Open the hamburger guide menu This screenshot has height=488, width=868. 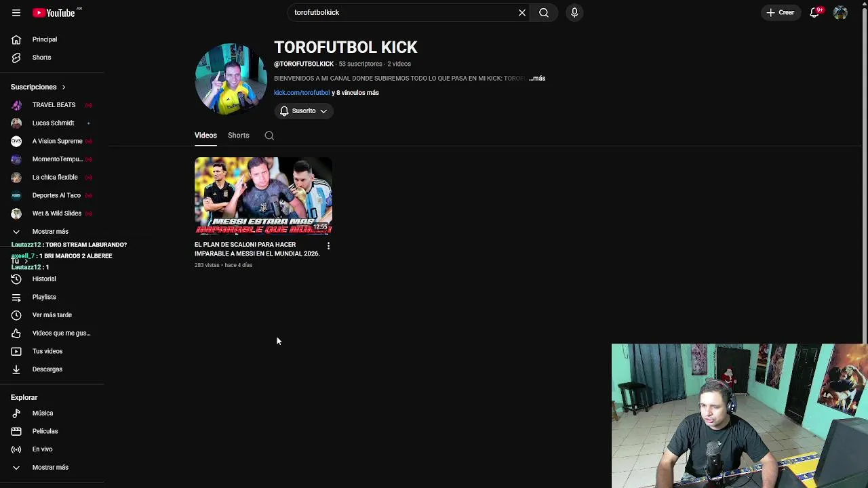tap(16, 12)
